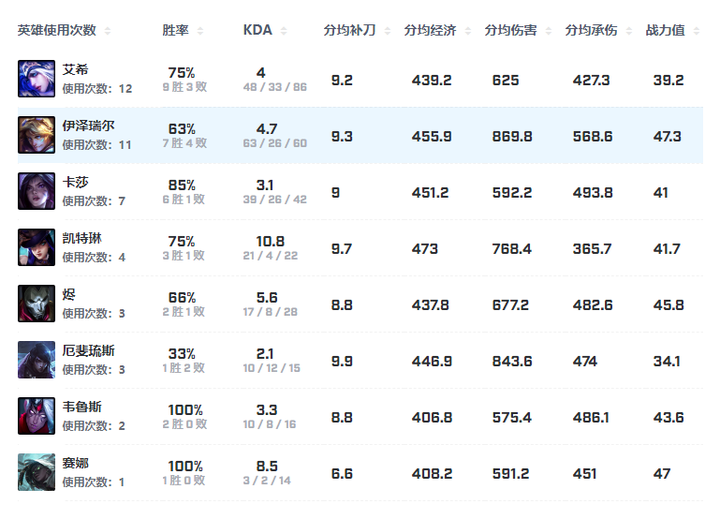
Task: Sort by 分均伤害 using its arrows
Action: (x=548, y=31)
